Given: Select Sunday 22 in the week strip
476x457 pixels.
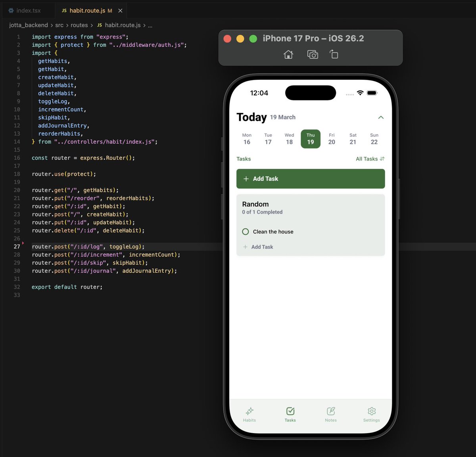Looking at the screenshot, I should pyautogui.click(x=374, y=139).
